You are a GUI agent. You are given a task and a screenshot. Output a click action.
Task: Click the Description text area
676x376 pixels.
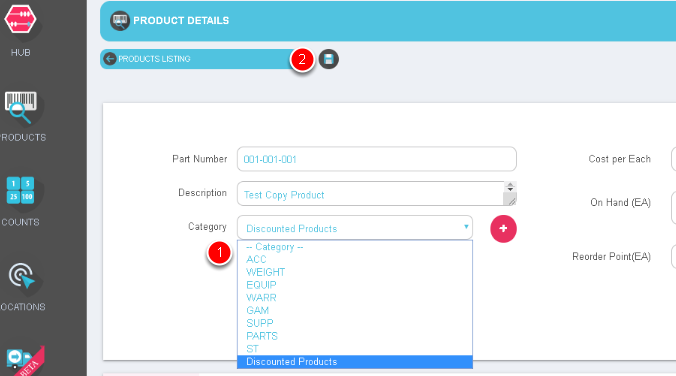pos(371,194)
